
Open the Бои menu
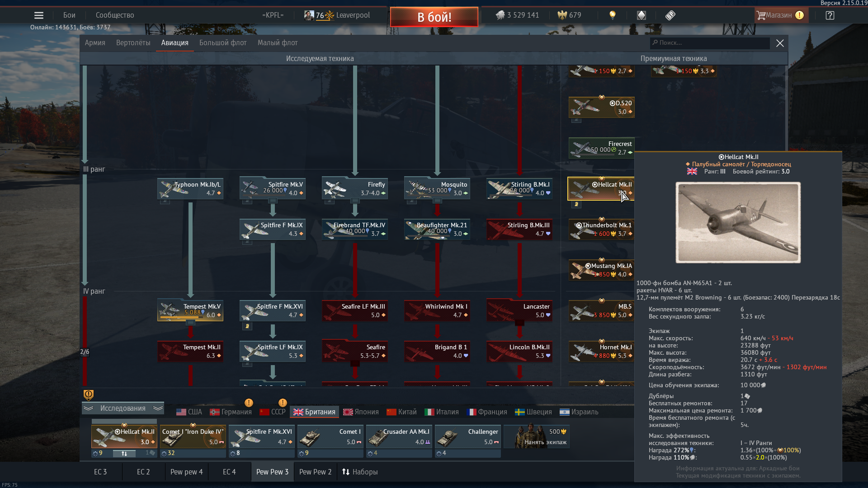[69, 15]
